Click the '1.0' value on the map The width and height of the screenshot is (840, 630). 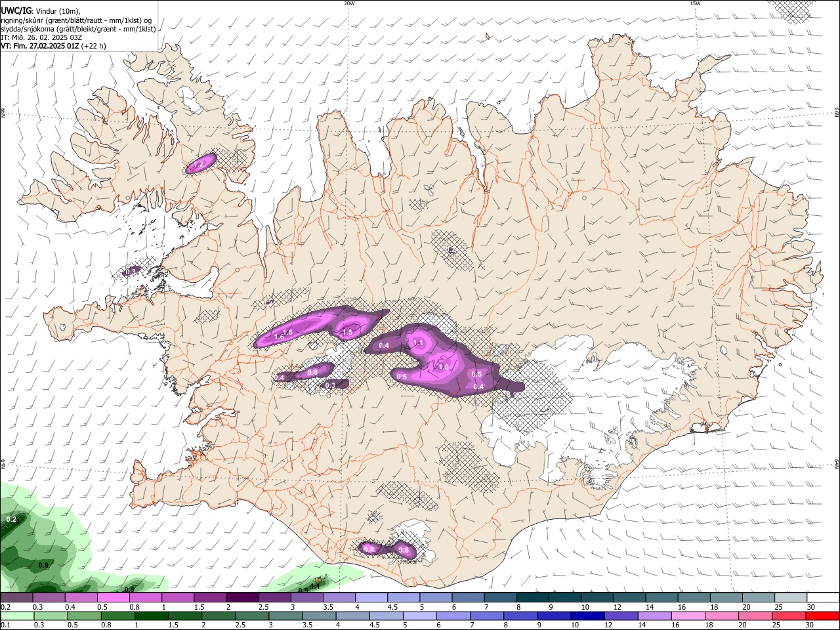[444, 367]
